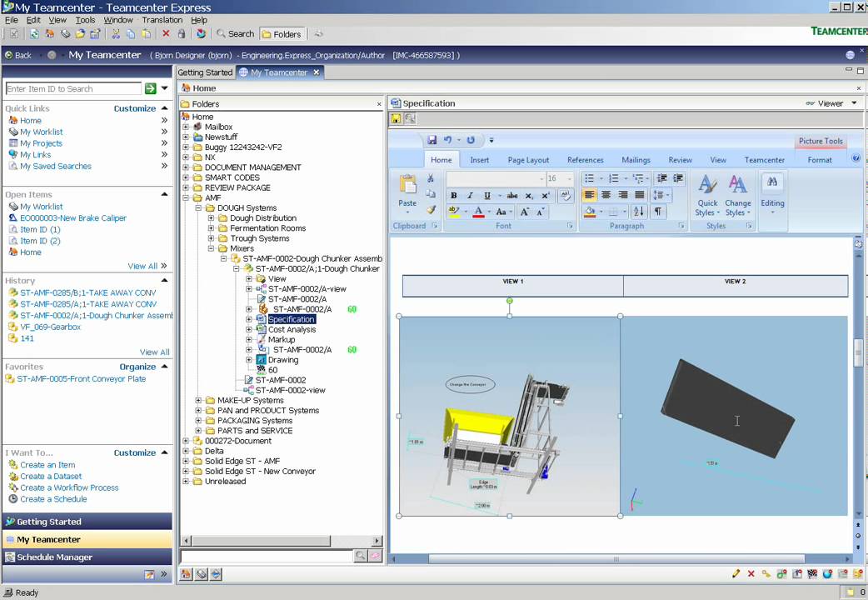
Task: Click the Cut scissors icon in ribbon
Action: [x=431, y=178]
